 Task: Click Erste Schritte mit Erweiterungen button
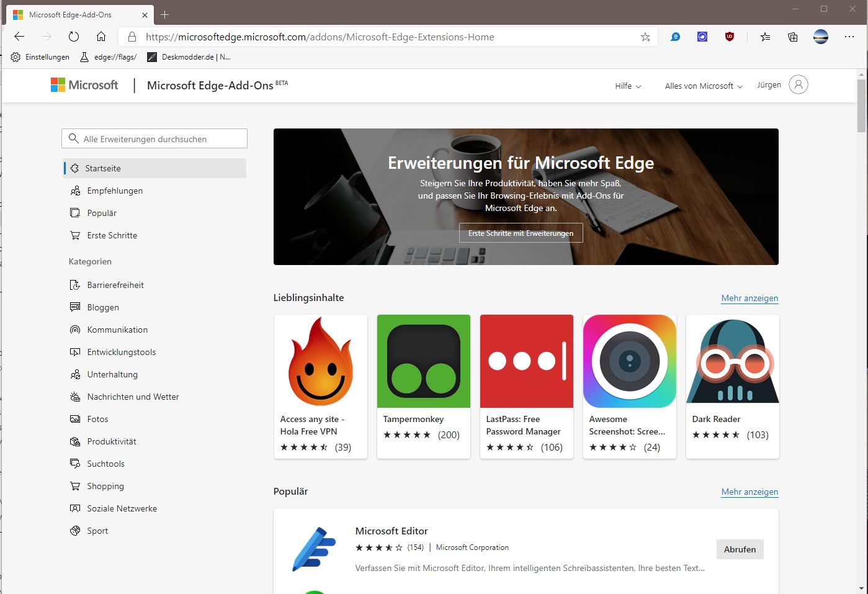pos(521,233)
